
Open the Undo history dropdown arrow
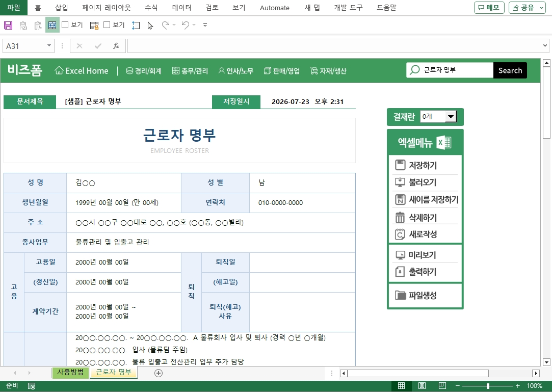194,24
